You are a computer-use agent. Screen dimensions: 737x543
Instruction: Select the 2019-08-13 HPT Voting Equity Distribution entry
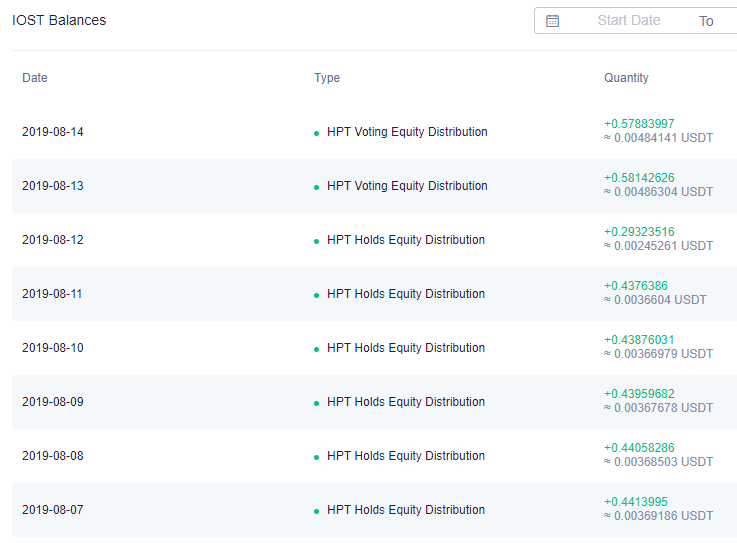coord(374,186)
